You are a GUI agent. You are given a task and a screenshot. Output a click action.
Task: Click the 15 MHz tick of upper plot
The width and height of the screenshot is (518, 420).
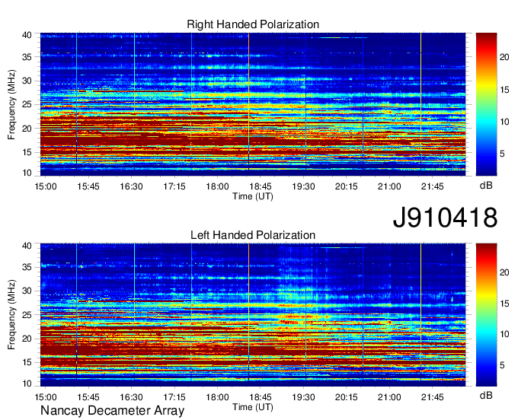coord(27,152)
